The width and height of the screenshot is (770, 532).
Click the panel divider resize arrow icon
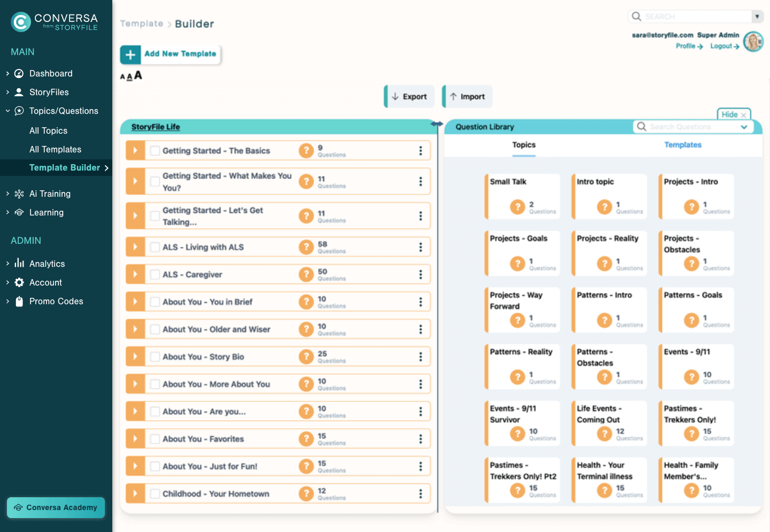point(437,124)
